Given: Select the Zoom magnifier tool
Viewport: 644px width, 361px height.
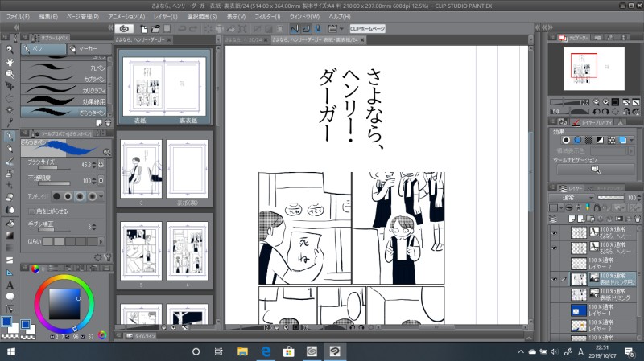Looking at the screenshot, I should click(x=10, y=50).
